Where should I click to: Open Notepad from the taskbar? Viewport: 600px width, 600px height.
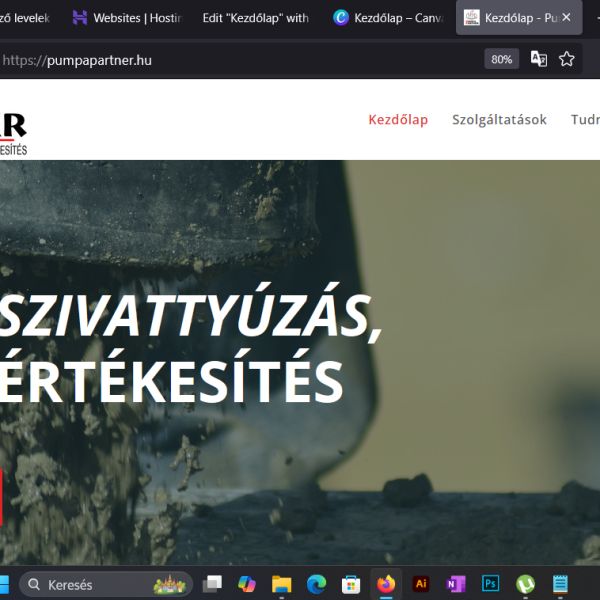click(560, 584)
